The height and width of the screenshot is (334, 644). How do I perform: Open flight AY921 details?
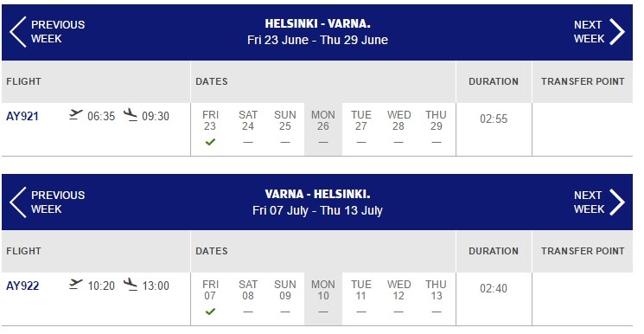(22, 117)
